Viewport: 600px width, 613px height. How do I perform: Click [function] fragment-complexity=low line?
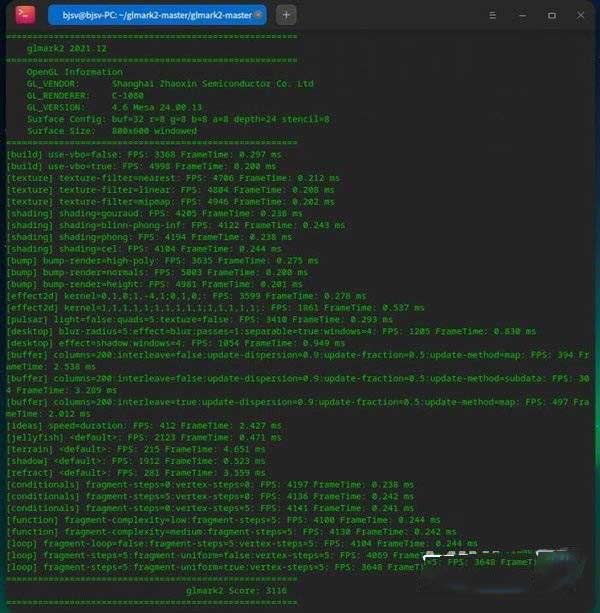tap(224, 520)
